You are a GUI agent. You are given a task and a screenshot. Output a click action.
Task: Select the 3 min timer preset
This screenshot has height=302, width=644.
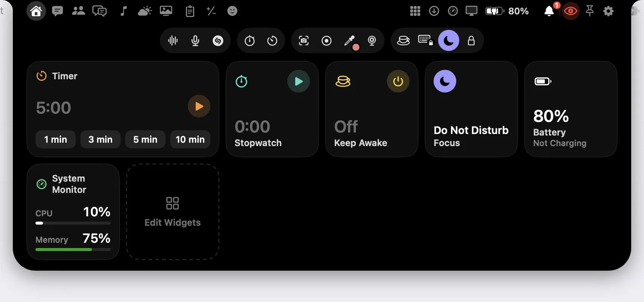[100, 139]
